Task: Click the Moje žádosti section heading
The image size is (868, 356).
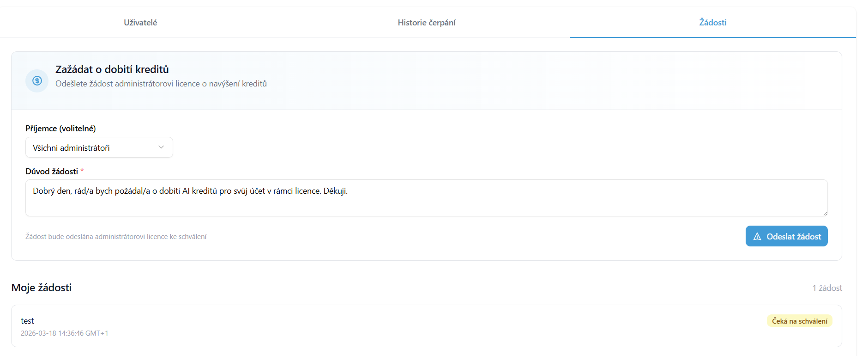Action: click(42, 288)
